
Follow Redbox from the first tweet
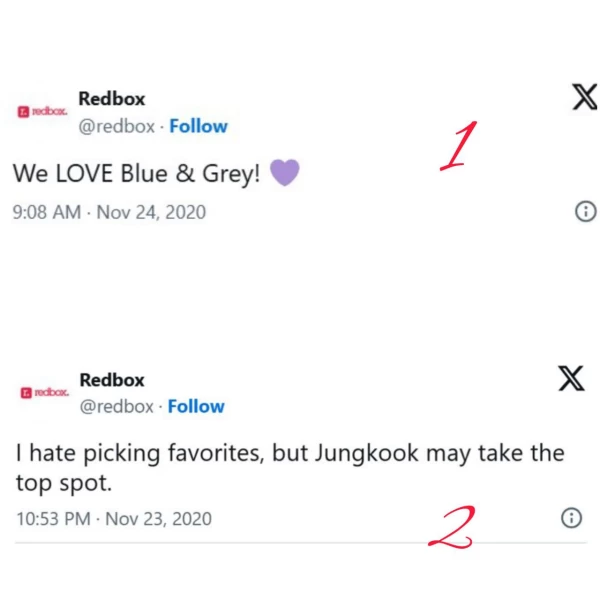(x=198, y=126)
